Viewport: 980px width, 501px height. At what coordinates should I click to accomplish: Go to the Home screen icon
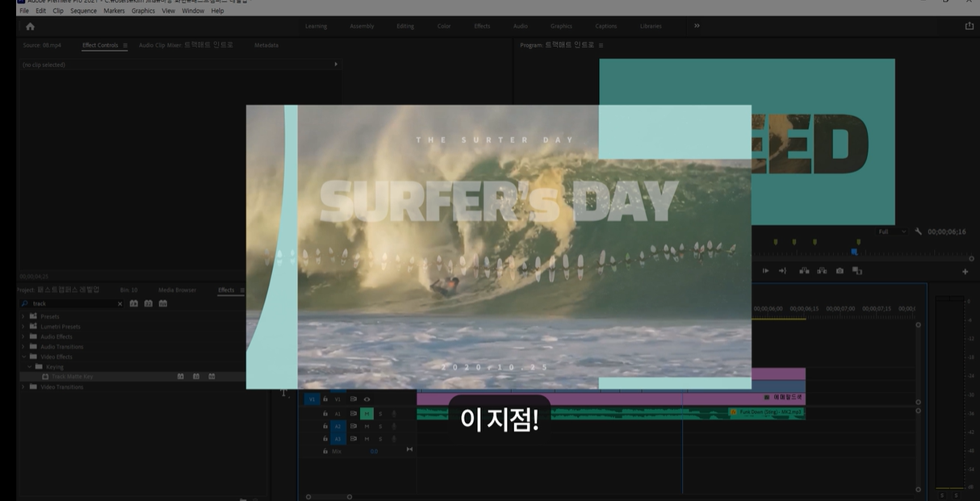(x=30, y=26)
